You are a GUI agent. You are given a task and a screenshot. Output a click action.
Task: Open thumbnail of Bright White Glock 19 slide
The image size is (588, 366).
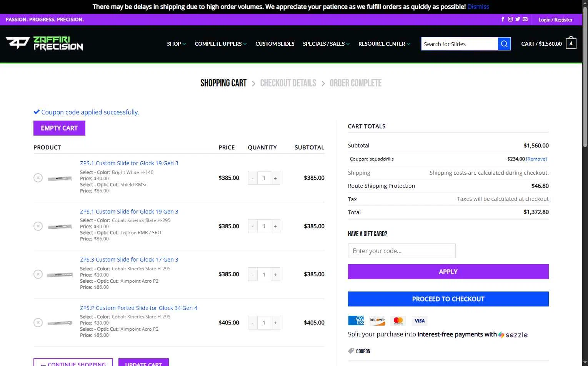[60, 178]
